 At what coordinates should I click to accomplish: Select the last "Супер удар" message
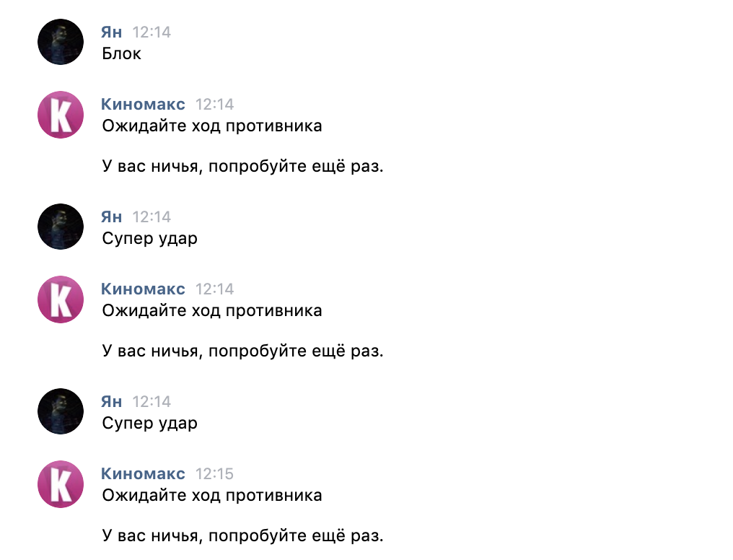pyautogui.click(x=150, y=424)
